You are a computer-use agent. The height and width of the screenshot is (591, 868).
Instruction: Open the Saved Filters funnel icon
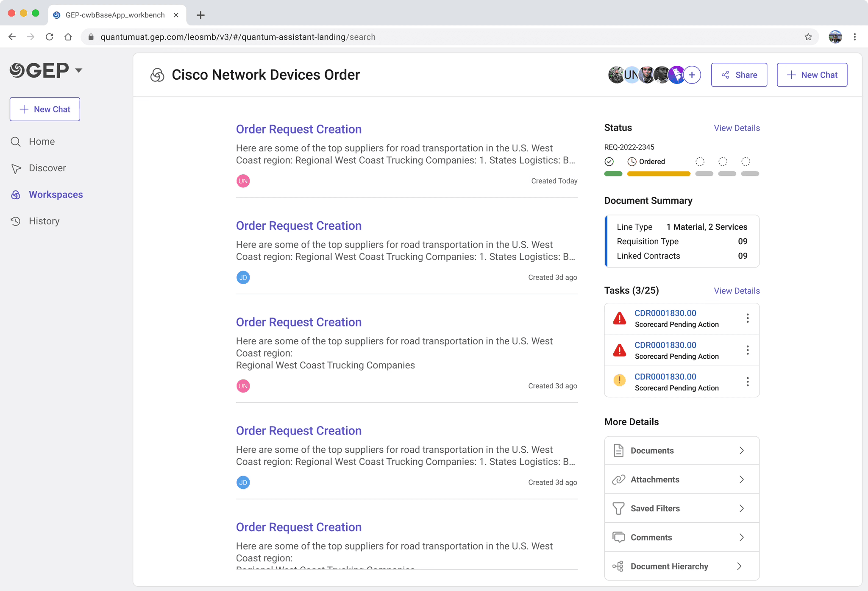point(618,508)
